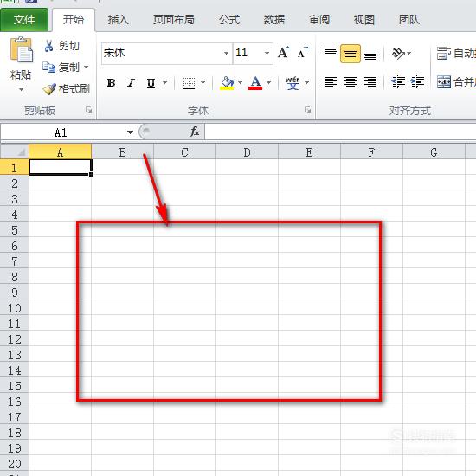
Task: Toggle Bold formatting
Action: [111, 82]
